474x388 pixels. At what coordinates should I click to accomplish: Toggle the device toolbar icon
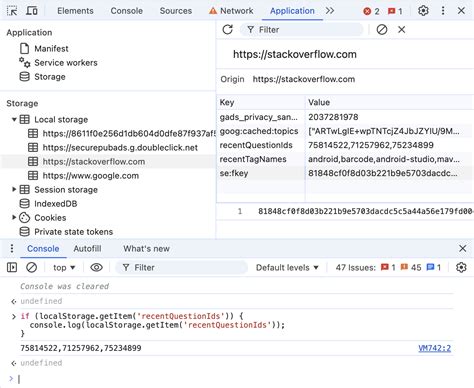click(32, 11)
